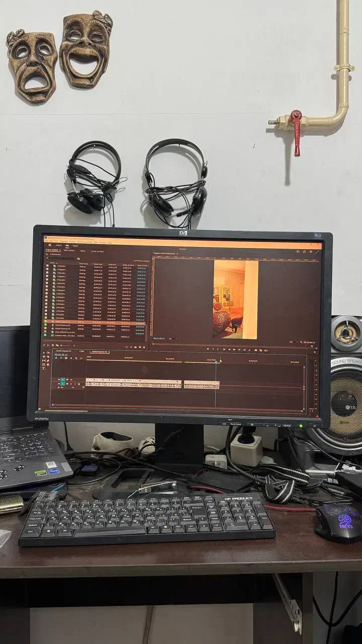Toggle V1 track lock
The height and width of the screenshot is (644, 362).
(59, 379)
